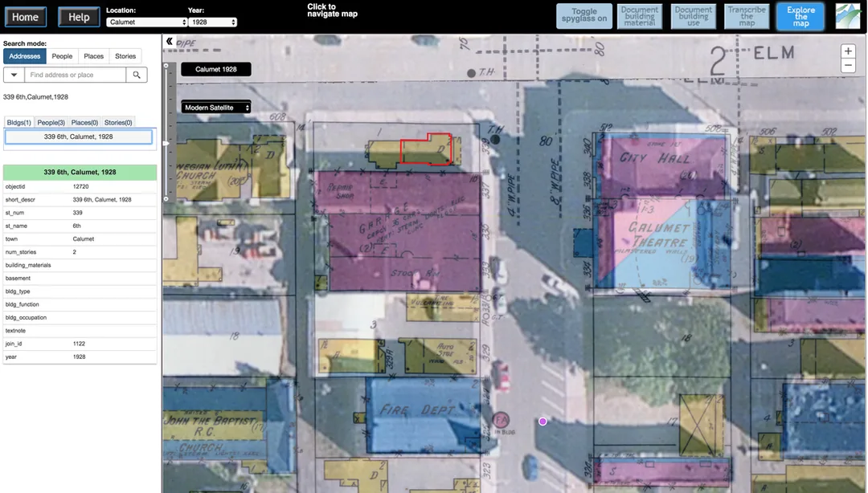
Task: Open the Stories(0) results tab
Action: pyautogui.click(x=118, y=122)
